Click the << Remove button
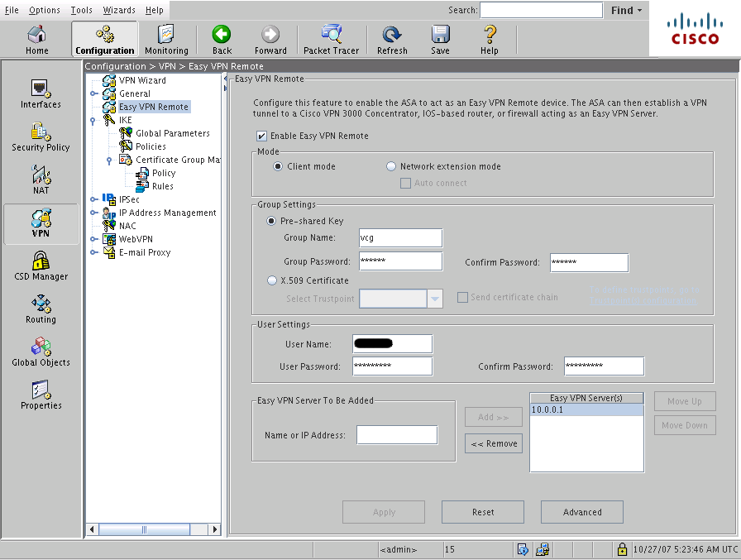Screen dimensions: 741x560 coord(494,443)
